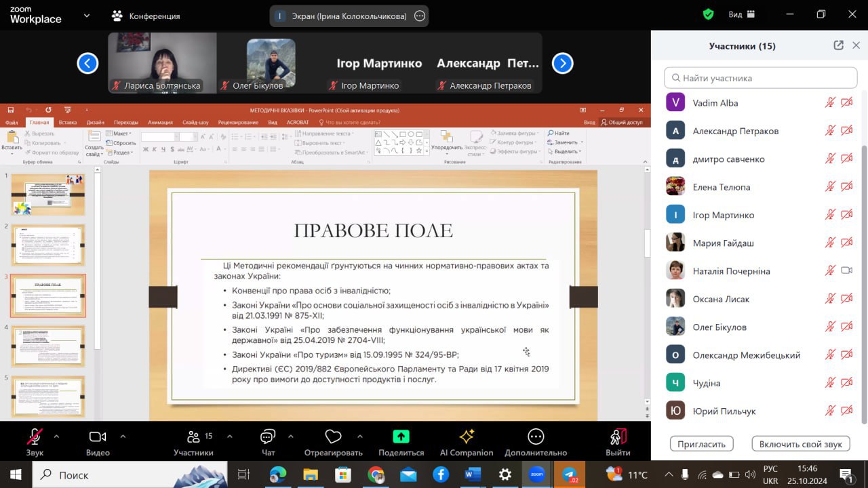
Task: Open the Вид view layout dropdown
Action: click(742, 14)
